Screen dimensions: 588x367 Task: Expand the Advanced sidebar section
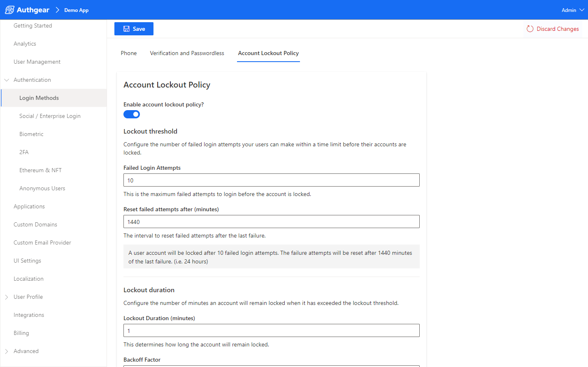click(7, 351)
